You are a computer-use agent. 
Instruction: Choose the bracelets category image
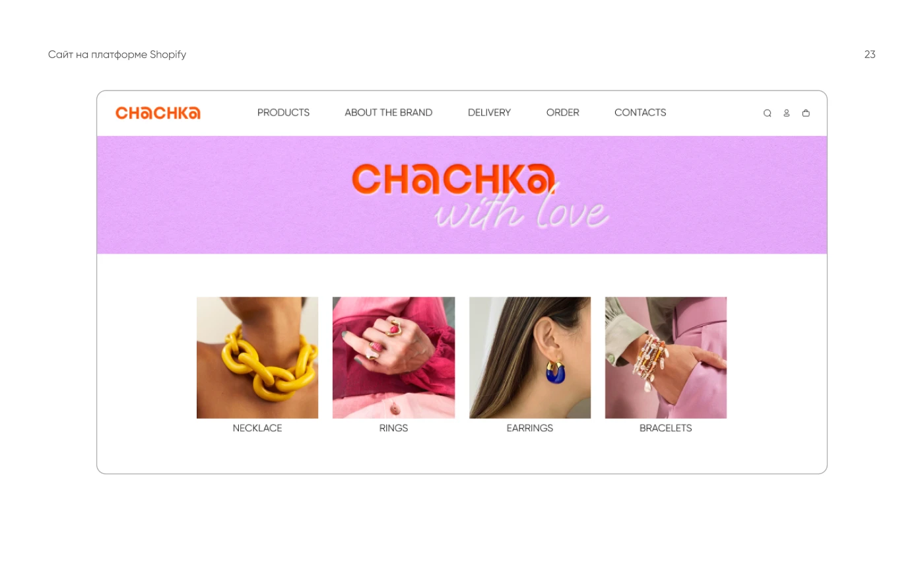pos(666,357)
